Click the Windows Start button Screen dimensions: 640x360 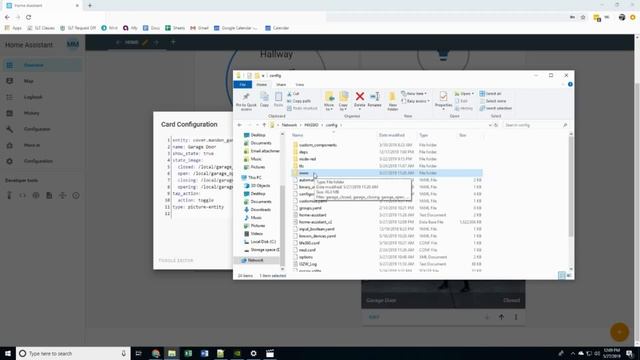(8, 353)
